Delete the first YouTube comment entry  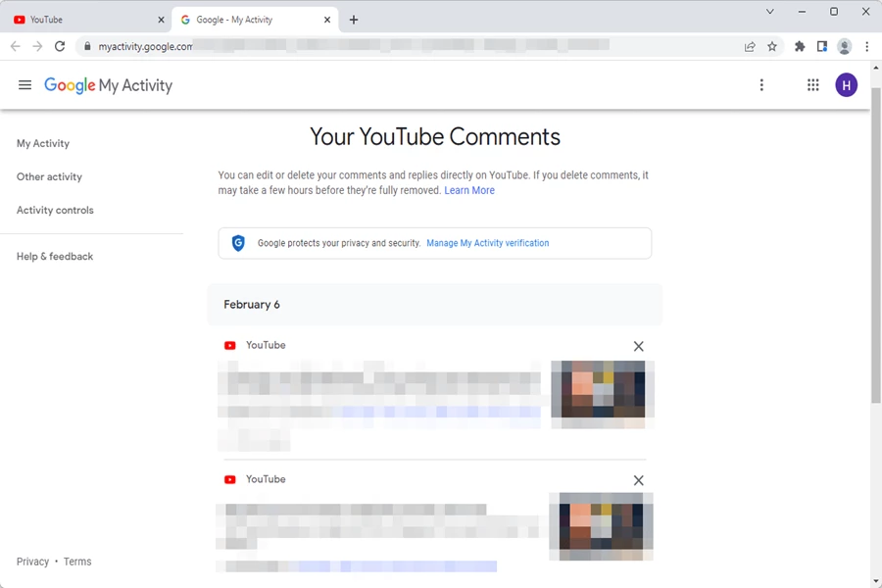click(x=638, y=346)
